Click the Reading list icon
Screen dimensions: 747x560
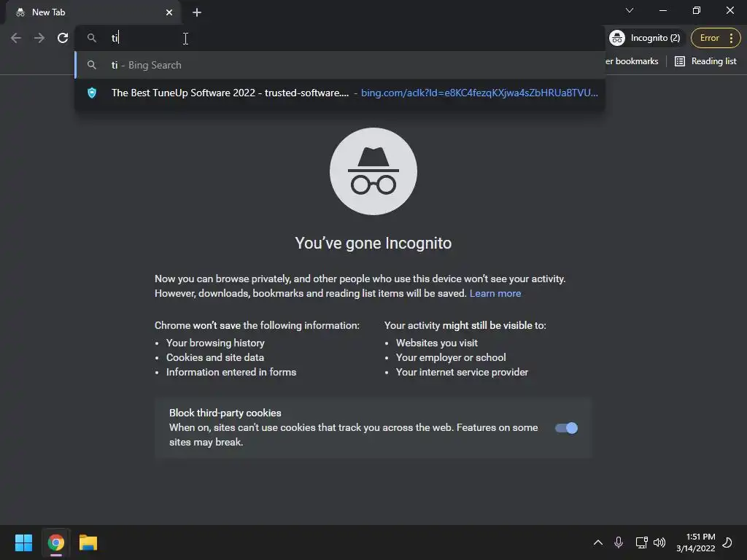tap(680, 61)
